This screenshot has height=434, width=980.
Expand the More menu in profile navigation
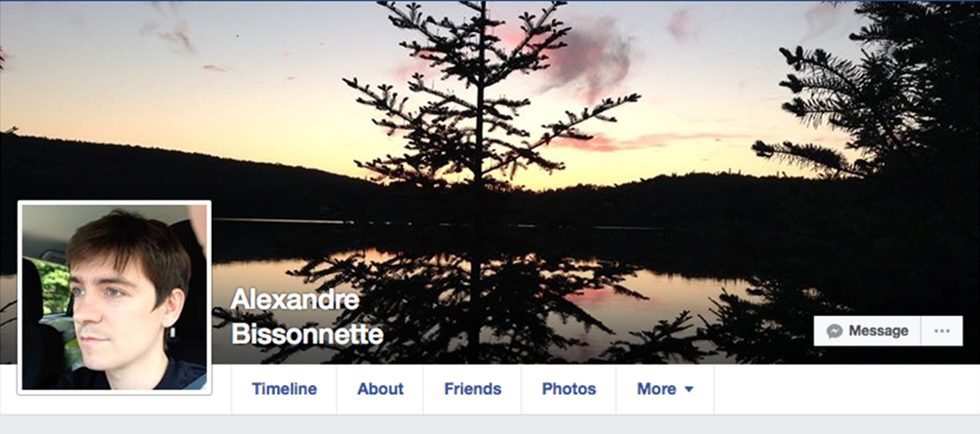(x=665, y=389)
